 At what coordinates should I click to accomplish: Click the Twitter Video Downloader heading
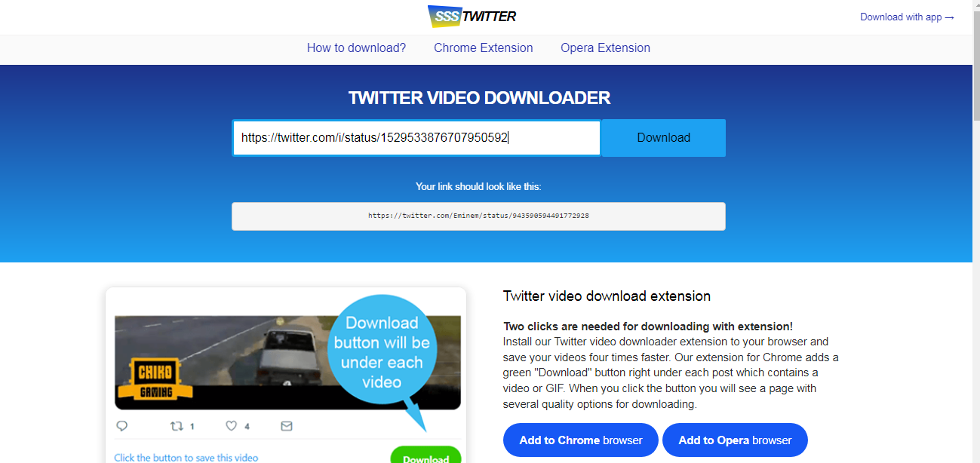[x=479, y=98]
